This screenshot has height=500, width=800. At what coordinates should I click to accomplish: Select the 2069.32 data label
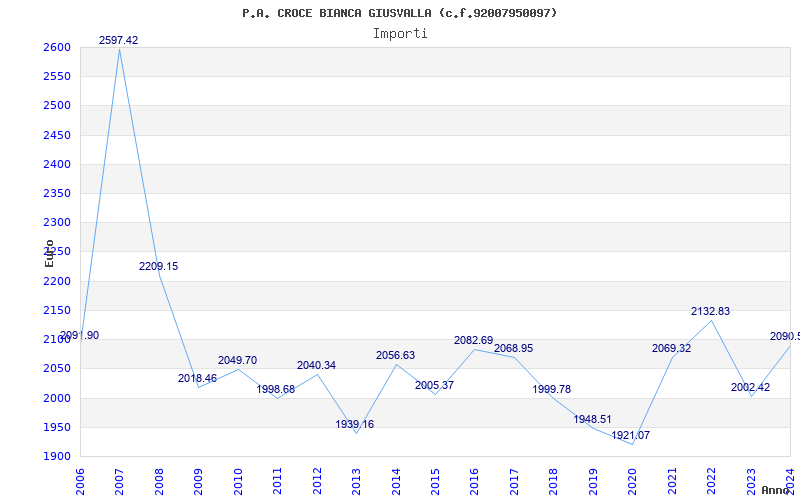671,348
